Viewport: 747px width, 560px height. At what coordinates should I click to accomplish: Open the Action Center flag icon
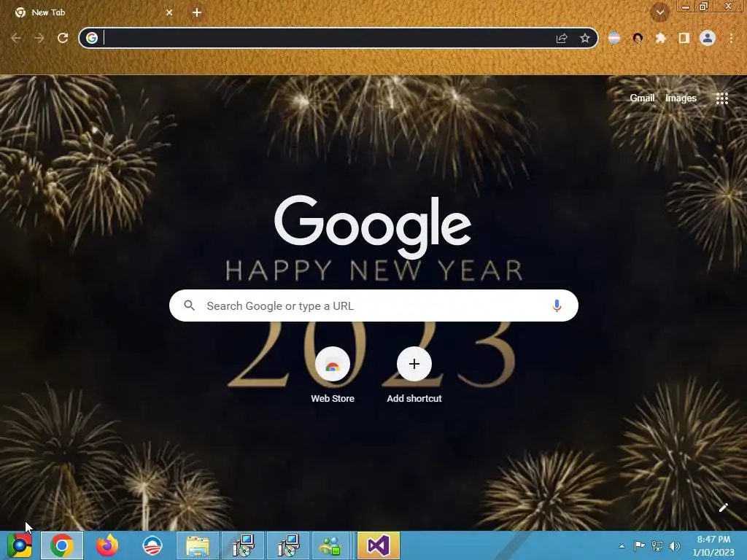[x=639, y=546]
